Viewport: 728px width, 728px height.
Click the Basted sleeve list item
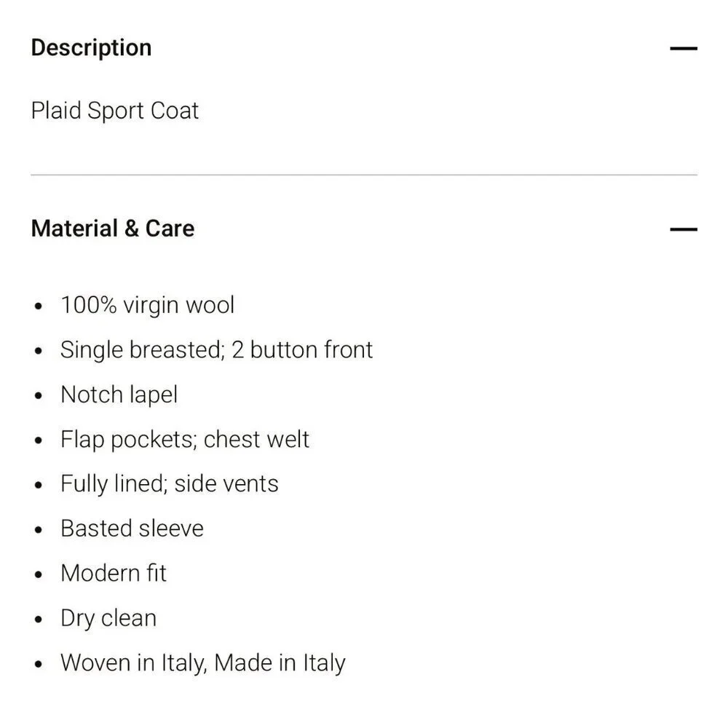(x=132, y=529)
